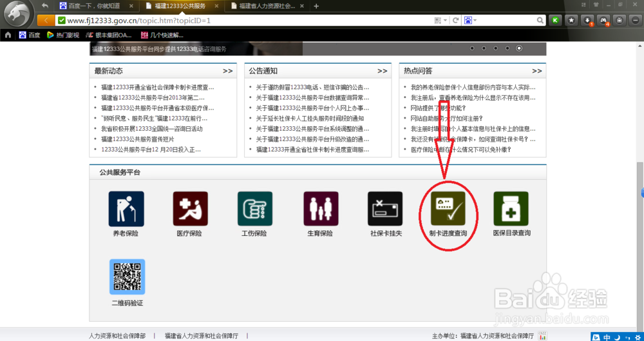Expand 热点问答 with the >> link
644x341 pixels.
(537, 71)
